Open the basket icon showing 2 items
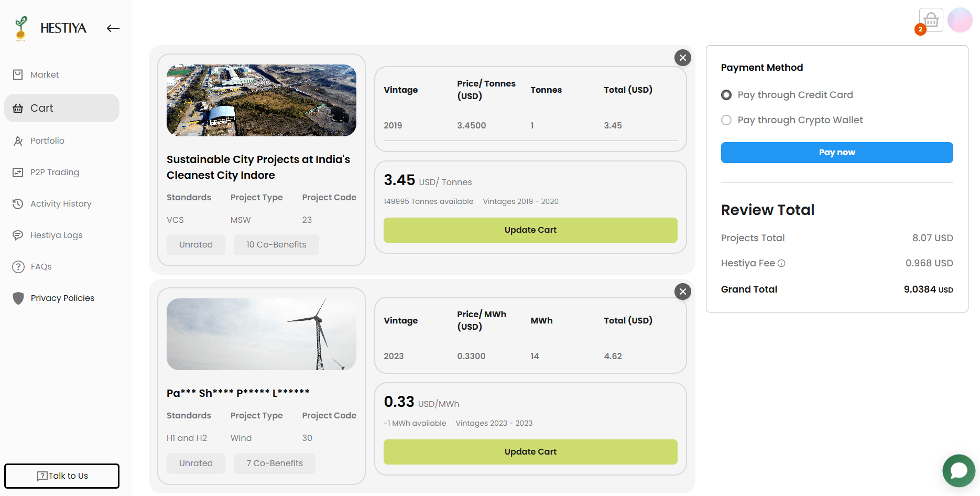 coord(930,19)
